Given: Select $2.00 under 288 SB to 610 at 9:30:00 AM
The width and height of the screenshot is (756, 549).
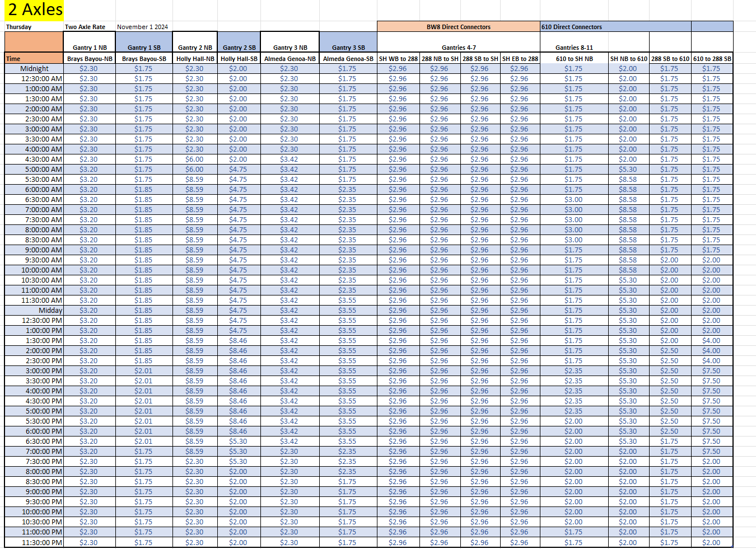Looking at the screenshot, I should [x=670, y=260].
